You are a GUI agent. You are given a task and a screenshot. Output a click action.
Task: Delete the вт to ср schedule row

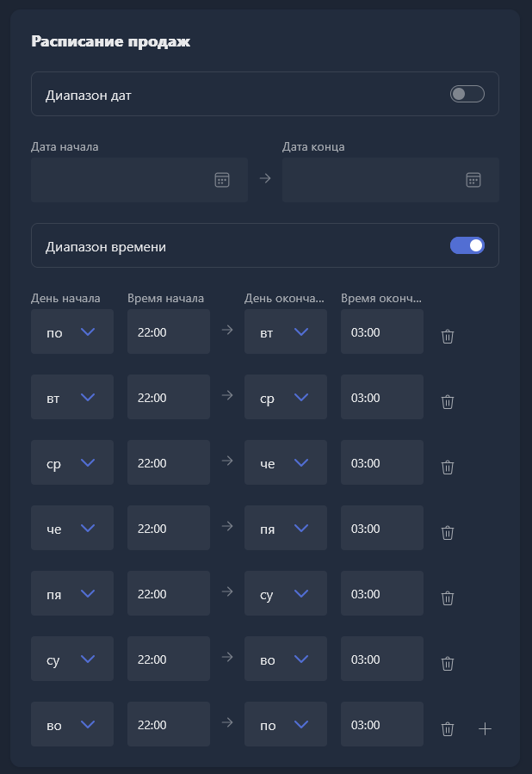pos(448,401)
